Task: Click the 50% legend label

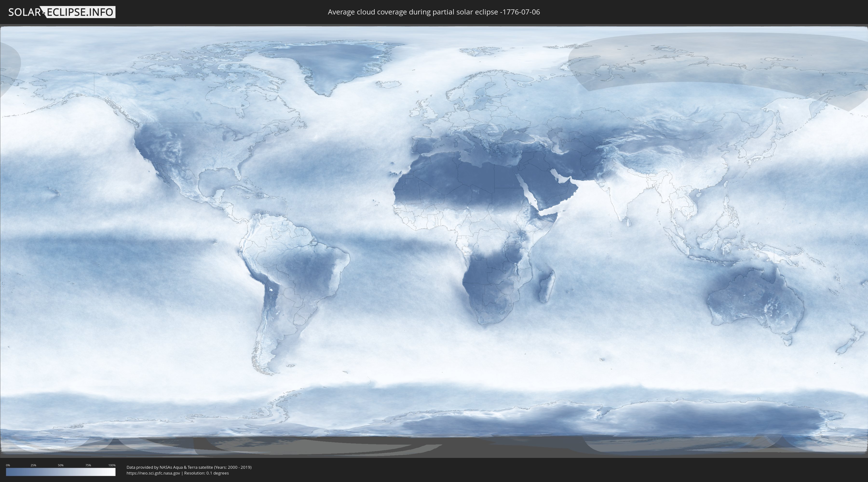Action: pyautogui.click(x=61, y=465)
